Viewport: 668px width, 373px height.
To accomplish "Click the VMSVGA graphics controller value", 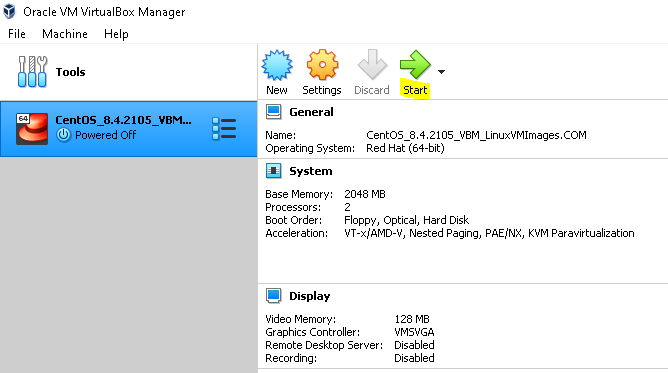I will pos(414,332).
